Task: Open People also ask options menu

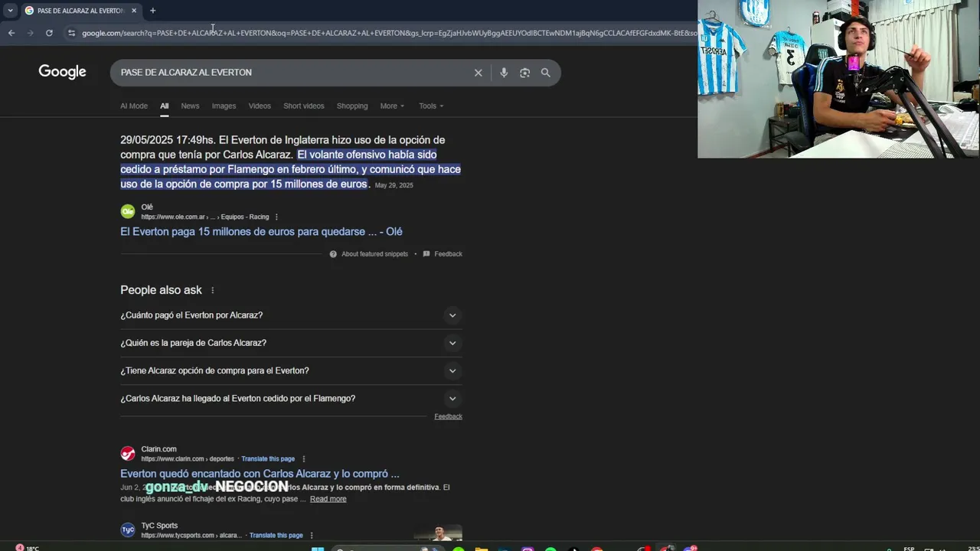Action: 212,291
